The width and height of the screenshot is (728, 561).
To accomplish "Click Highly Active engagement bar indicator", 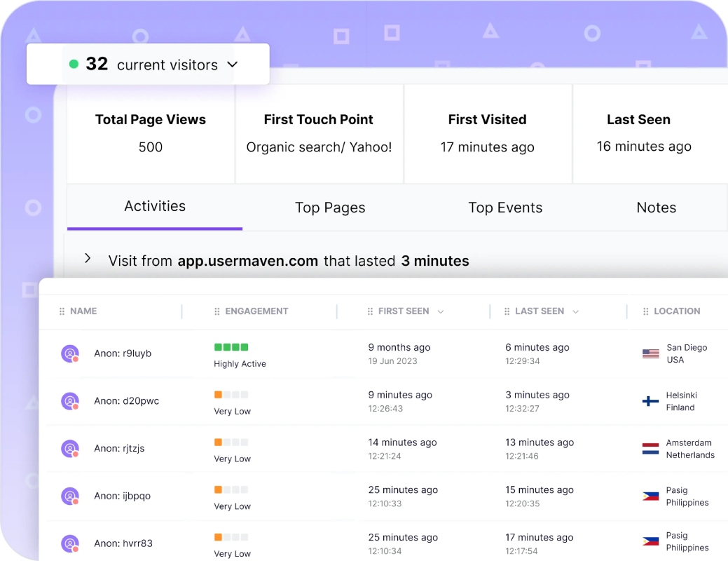I will 231,347.
